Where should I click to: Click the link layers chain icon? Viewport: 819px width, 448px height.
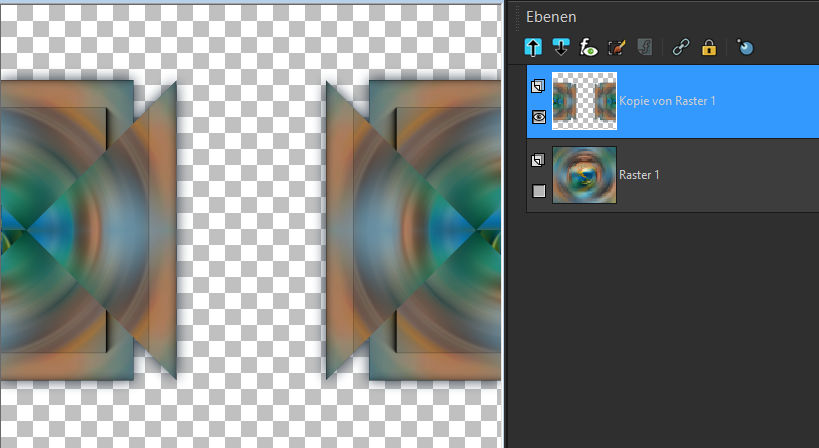[681, 48]
